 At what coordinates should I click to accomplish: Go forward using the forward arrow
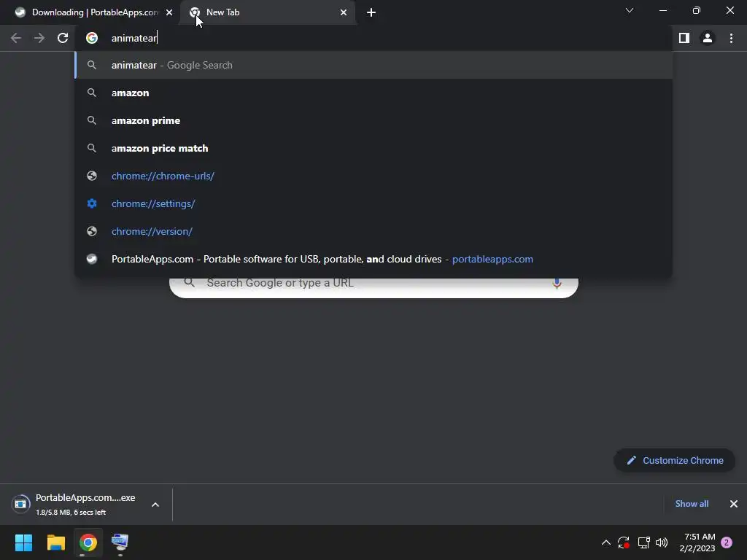[x=39, y=38]
